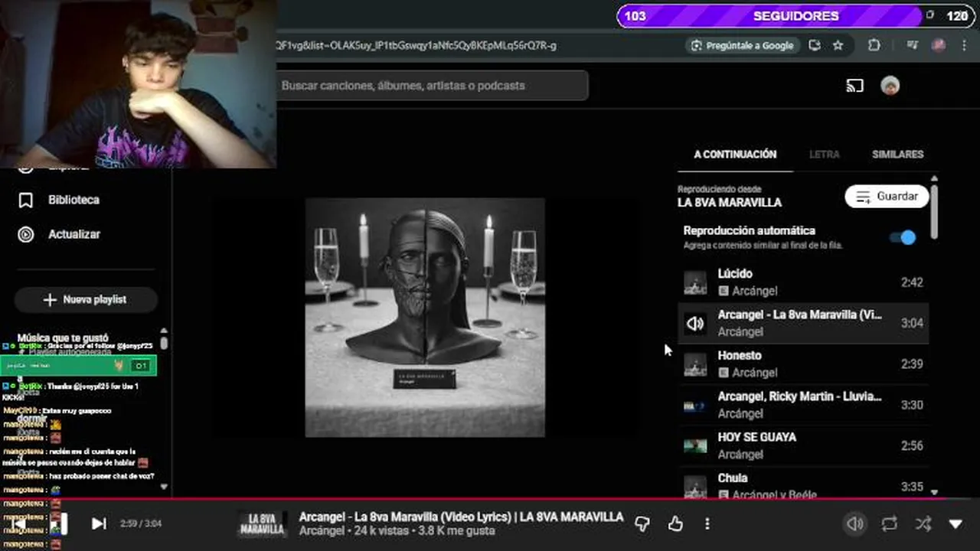Click the chat overlay scroll down arrow
The image size is (980, 551).
coord(163,486)
